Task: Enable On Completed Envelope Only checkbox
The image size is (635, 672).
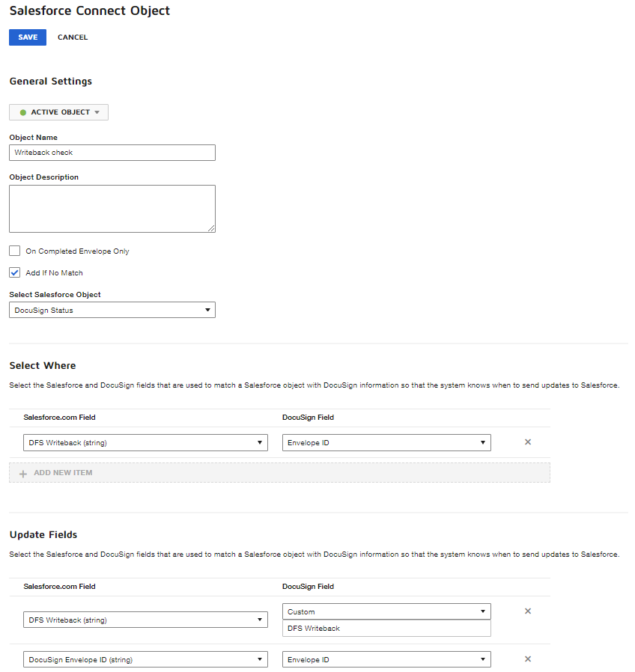Action: (x=14, y=251)
